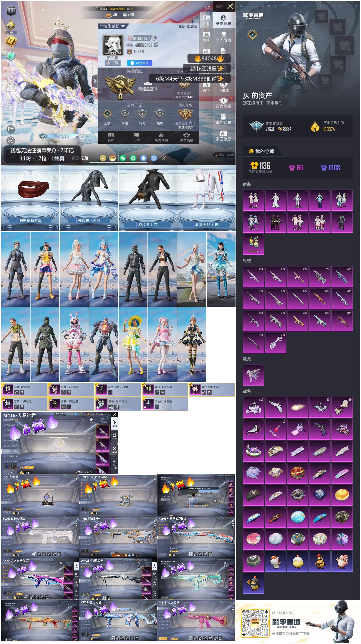Open the 收藏家 tab

(223, 88)
